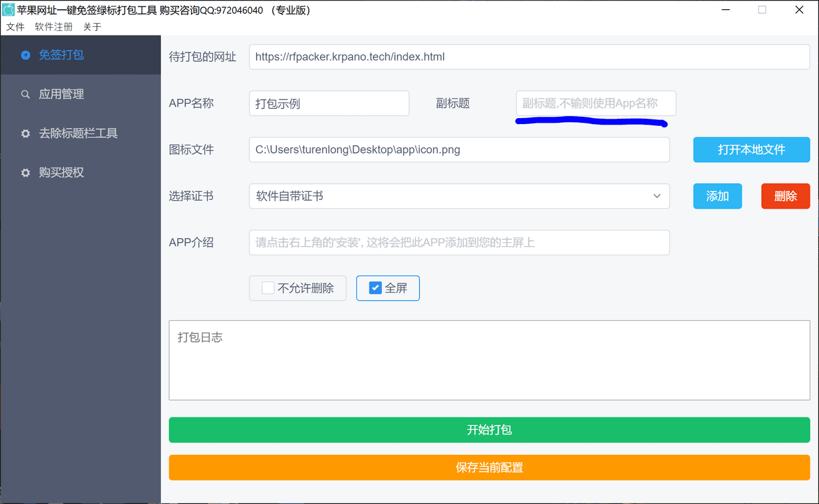The width and height of the screenshot is (819, 504).
Task: Click the magnifier icon beside 应用管理
Action: pos(26,94)
